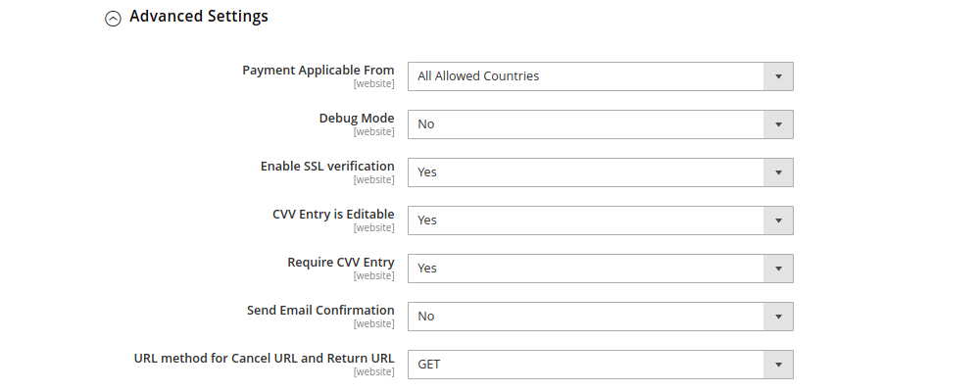This screenshot has width=980, height=392.
Task: Click the arrow on Require CVV Entry dropdown
Action: click(778, 269)
